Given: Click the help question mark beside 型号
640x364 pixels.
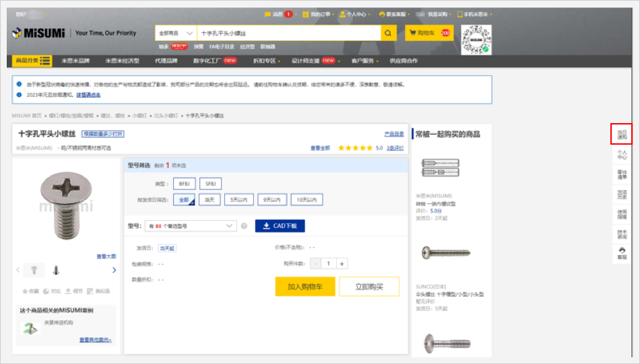Looking at the screenshot, I should tap(244, 226).
